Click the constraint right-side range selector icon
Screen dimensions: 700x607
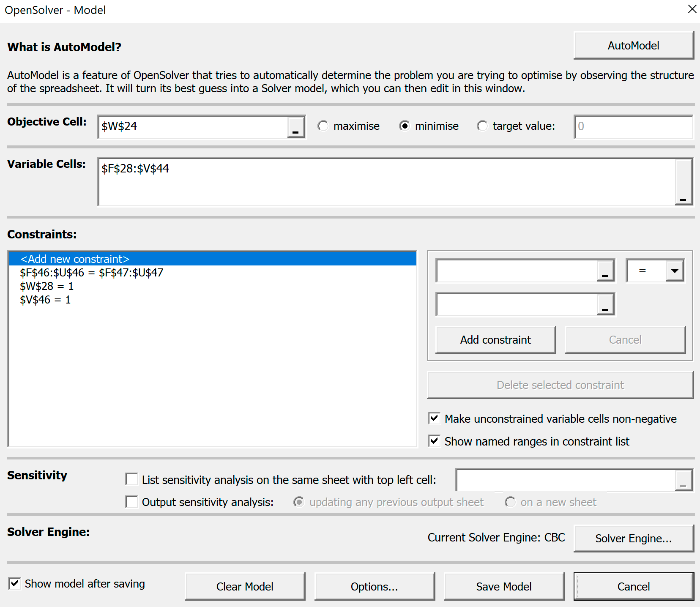click(605, 304)
